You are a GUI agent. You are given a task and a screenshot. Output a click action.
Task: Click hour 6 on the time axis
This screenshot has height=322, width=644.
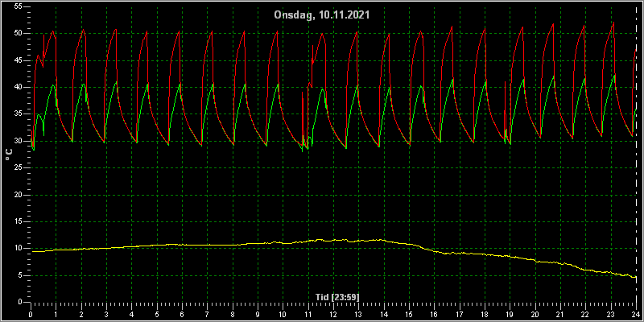click(182, 315)
